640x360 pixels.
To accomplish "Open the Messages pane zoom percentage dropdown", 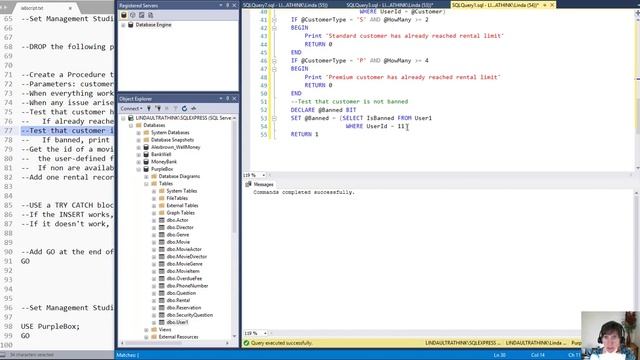I will coord(265,333).
